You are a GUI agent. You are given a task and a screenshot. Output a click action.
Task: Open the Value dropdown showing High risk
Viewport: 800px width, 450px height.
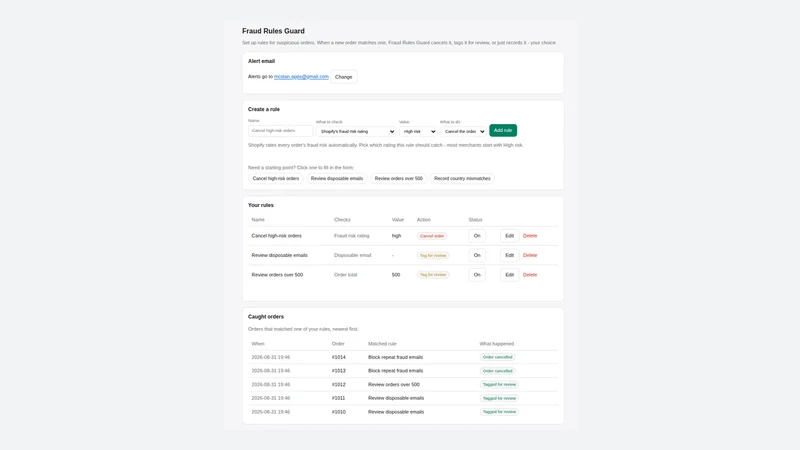(418, 131)
